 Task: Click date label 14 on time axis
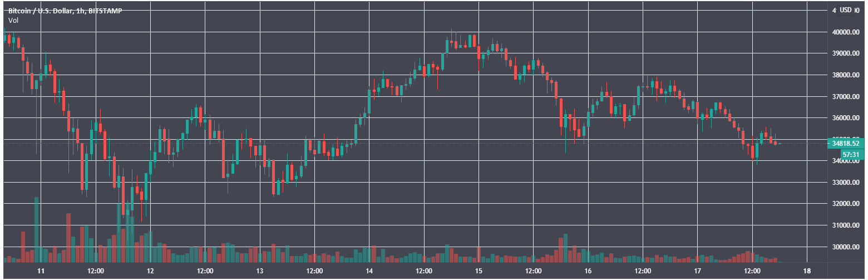point(369,271)
